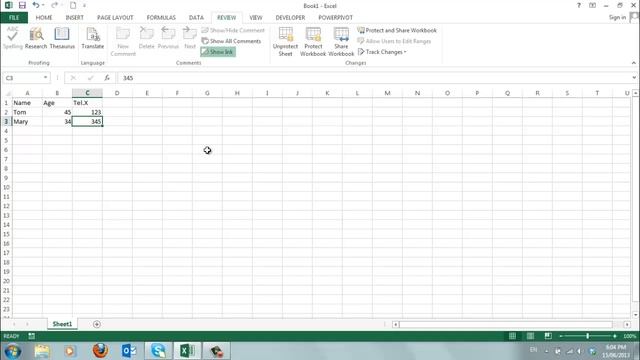The width and height of the screenshot is (640, 360).
Task: Open Customize Quick Access Toolbar dropdown
Action: coord(84,5)
